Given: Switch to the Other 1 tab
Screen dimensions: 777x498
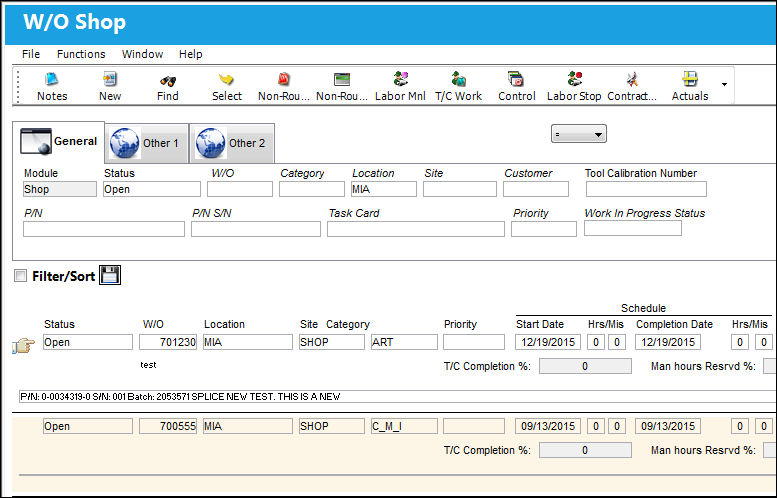Looking at the screenshot, I should (x=147, y=143).
